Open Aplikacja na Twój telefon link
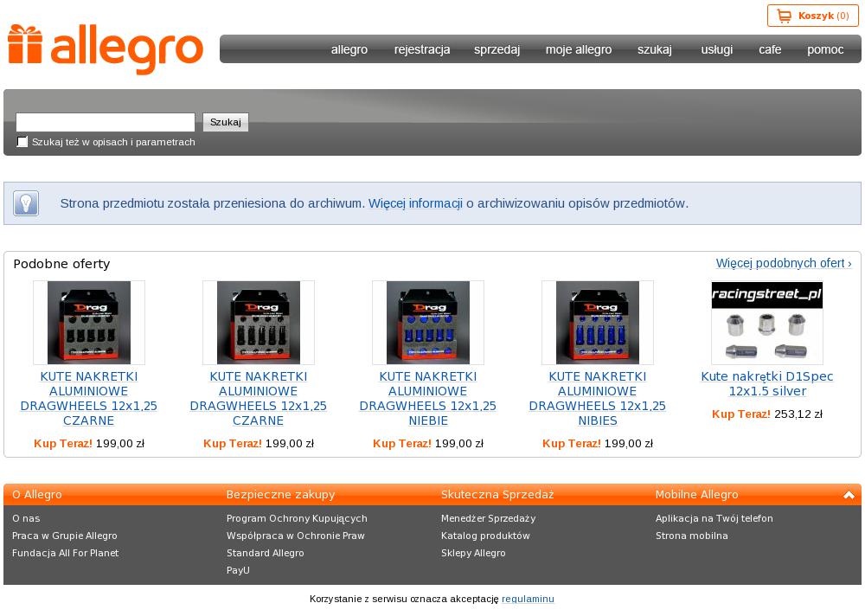 tap(714, 518)
